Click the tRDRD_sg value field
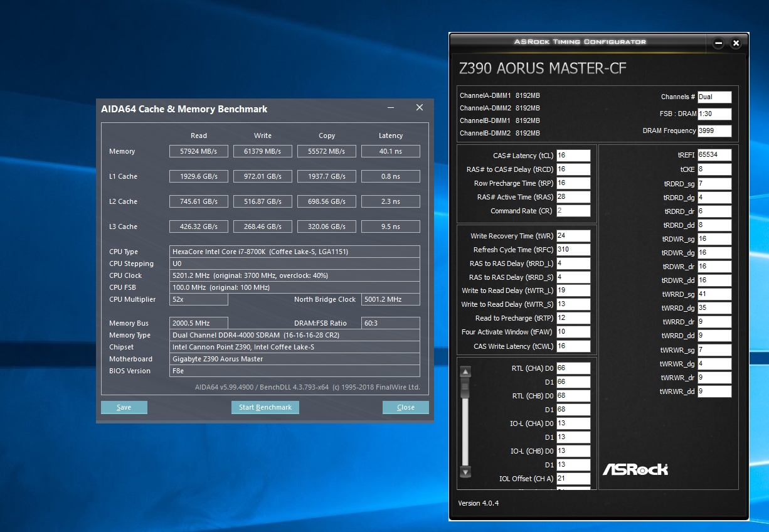Viewport: 769px width, 532px height. (x=714, y=184)
